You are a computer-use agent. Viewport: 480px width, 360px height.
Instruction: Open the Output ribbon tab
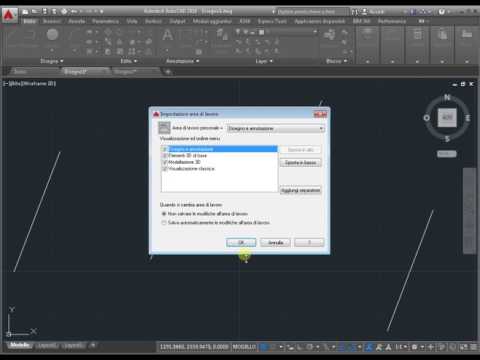click(x=177, y=21)
